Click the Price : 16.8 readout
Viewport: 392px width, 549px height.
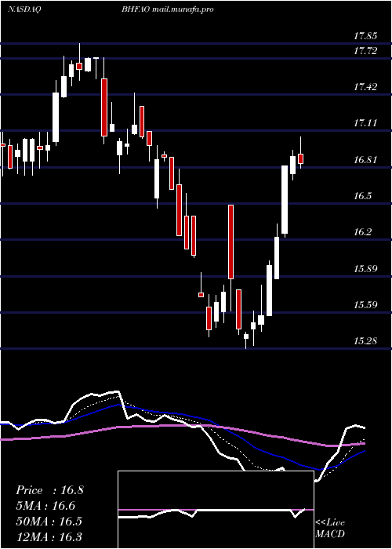(49, 490)
